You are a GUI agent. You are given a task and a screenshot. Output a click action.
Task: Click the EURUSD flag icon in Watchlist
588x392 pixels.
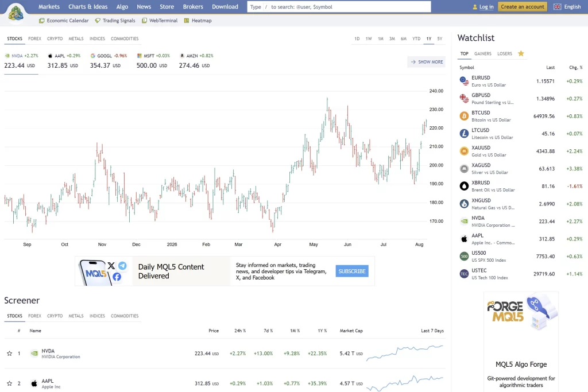click(x=464, y=81)
